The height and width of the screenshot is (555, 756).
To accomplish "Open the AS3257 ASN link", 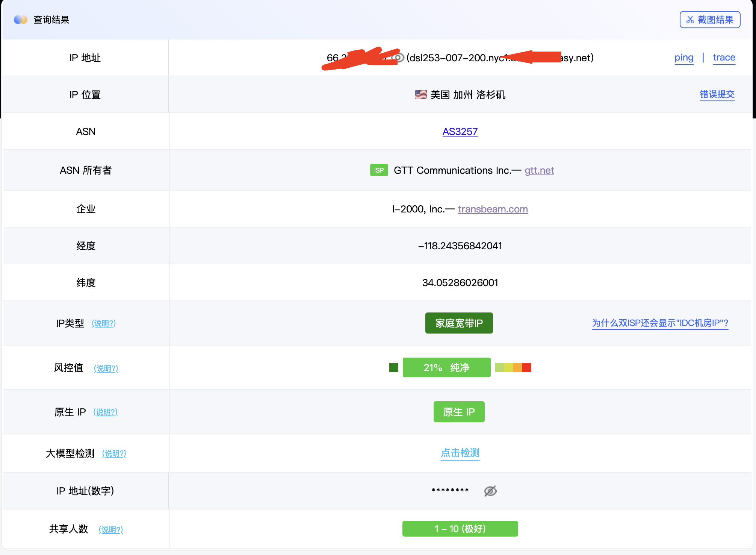I will coord(460,132).
